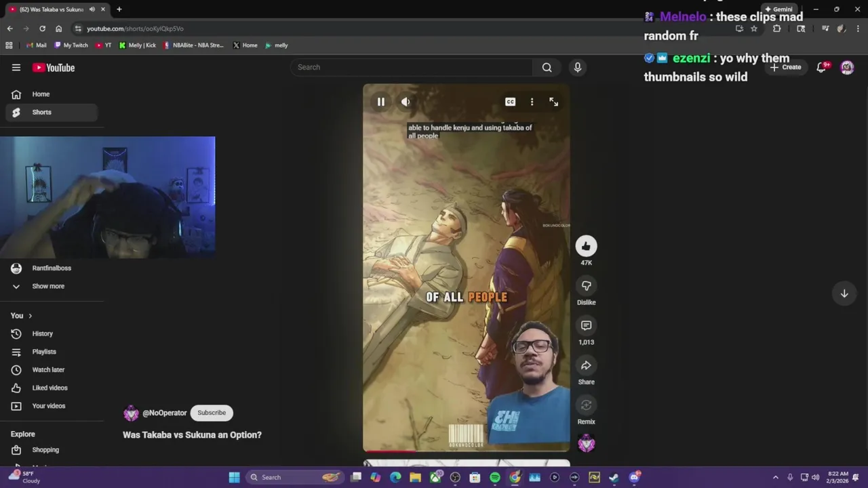Image resolution: width=868 pixels, height=488 pixels.
Task: Open Rantfinalboss subscription channel
Action: coord(51,268)
